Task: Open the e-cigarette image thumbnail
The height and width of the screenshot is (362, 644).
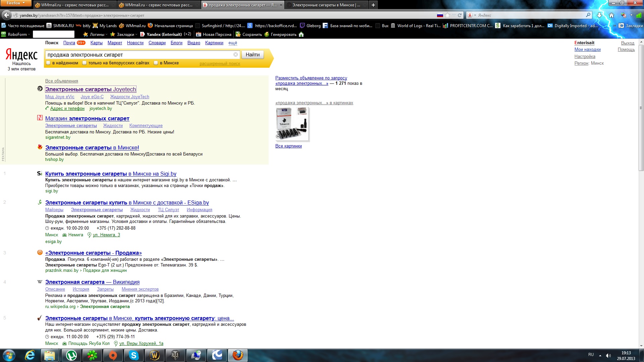Action: pos(292,124)
